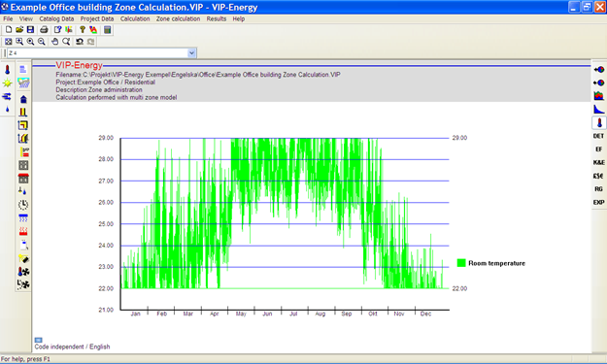
Task: Click the undo zoom arrow icon
Action: (80, 42)
